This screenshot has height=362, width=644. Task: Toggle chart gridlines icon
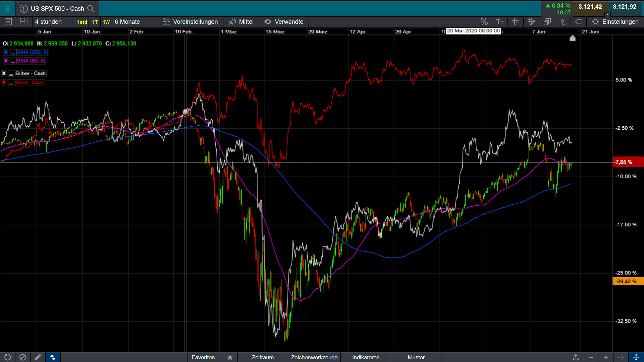point(516,22)
